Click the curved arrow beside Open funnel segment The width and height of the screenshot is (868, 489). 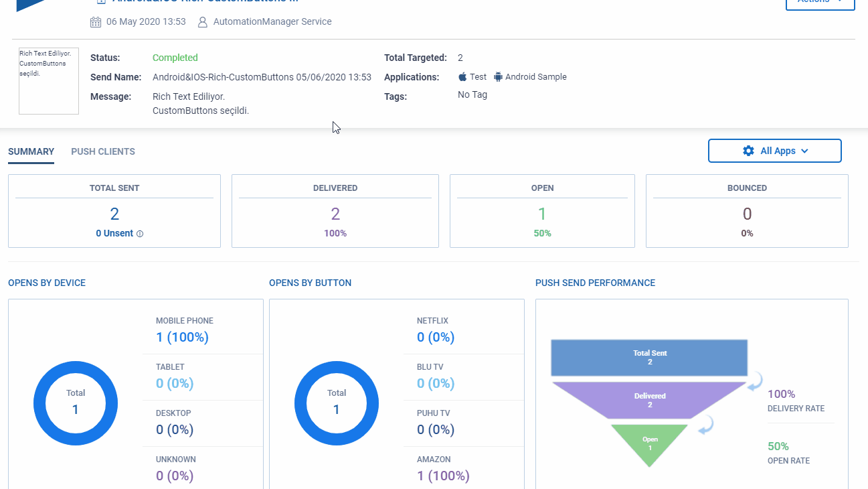(x=705, y=424)
